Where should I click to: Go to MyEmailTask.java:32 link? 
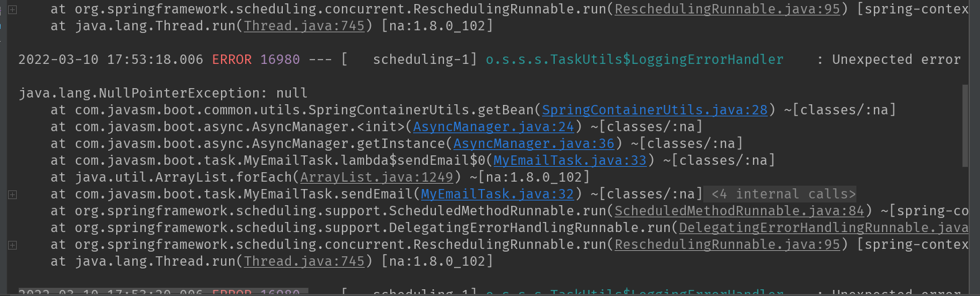(x=498, y=194)
